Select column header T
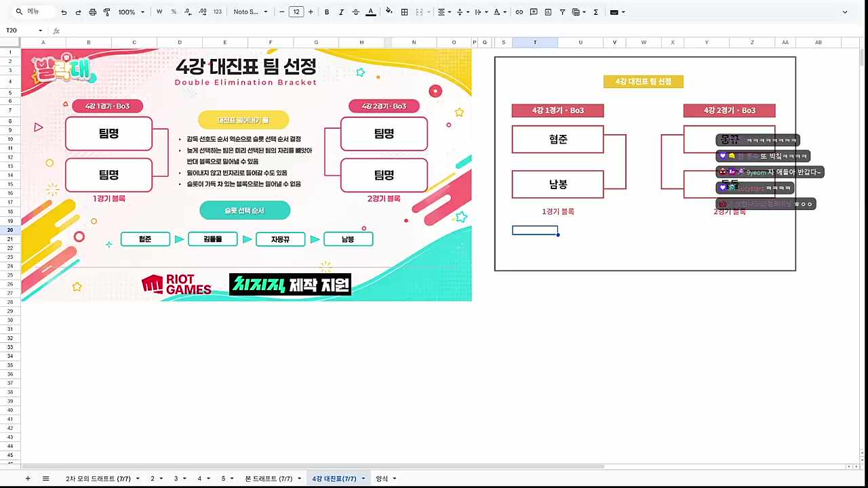 tap(535, 42)
